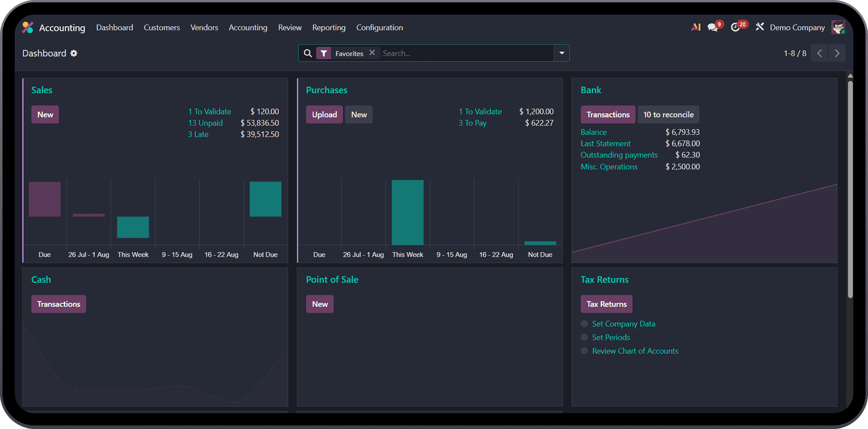
Task: Open the 3 To Pay bills link
Action: pos(472,123)
